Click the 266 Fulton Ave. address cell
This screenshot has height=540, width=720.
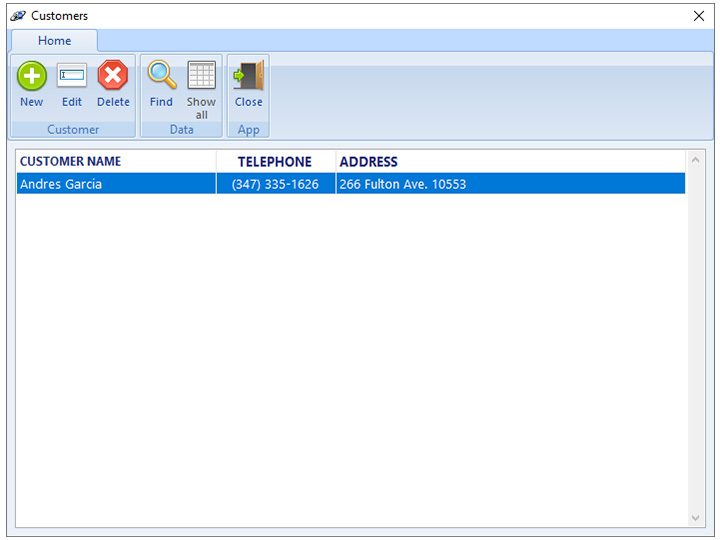point(403,184)
